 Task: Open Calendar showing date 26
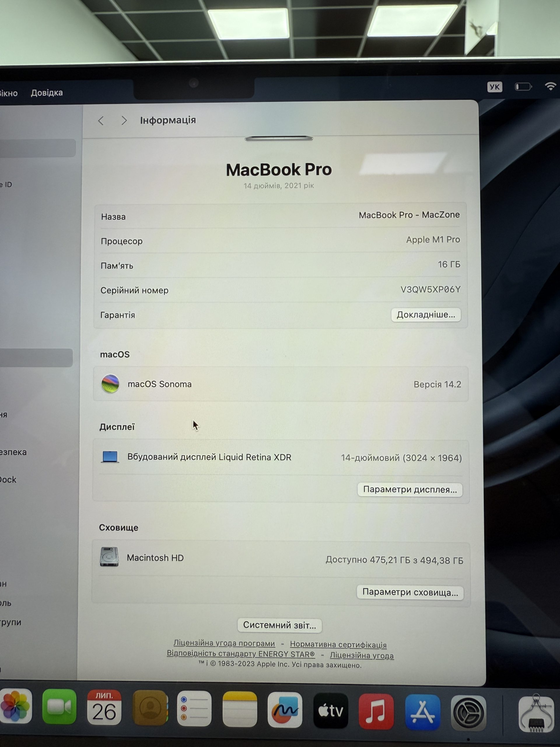(x=104, y=708)
